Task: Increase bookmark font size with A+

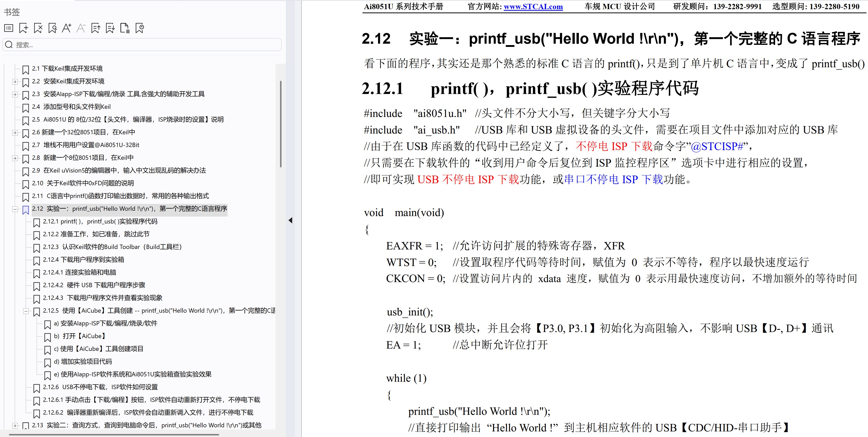Action: coord(66,28)
